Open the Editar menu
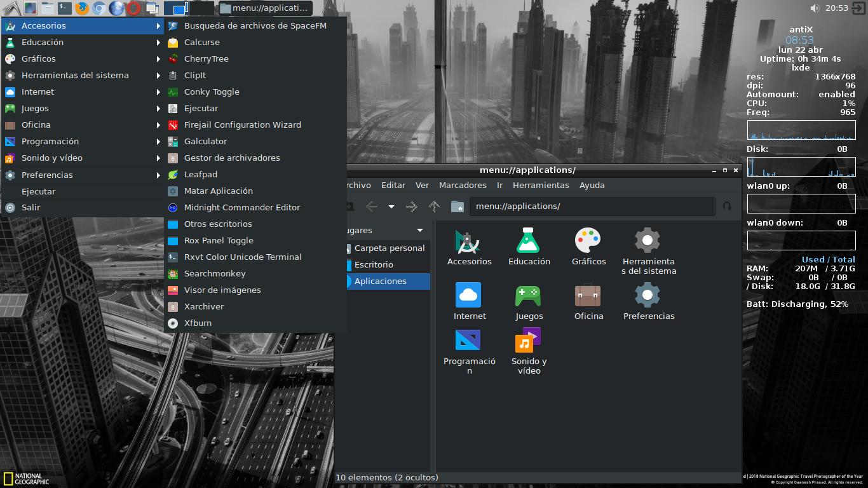 pyautogui.click(x=393, y=186)
